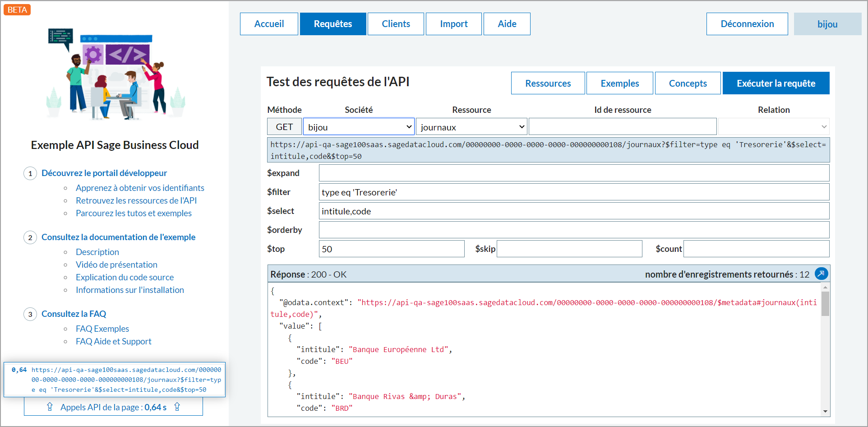This screenshot has width=868, height=427.
Task: Focus the $orderby input field
Action: (574, 230)
